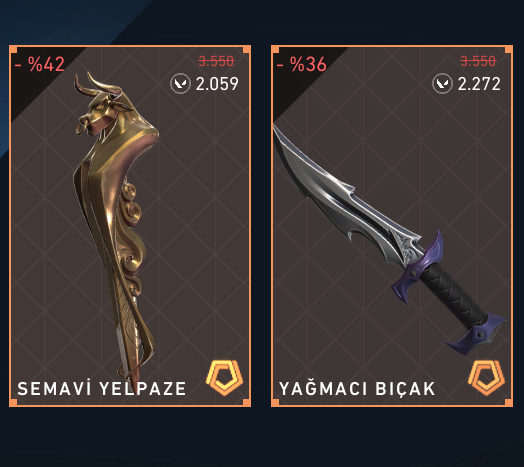The image size is (524, 467).
Task: Click the discounted price 2.059
Action: click(217, 84)
